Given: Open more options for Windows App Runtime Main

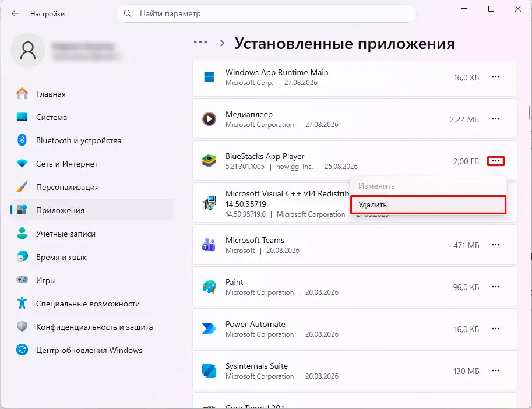Looking at the screenshot, I should (496, 77).
